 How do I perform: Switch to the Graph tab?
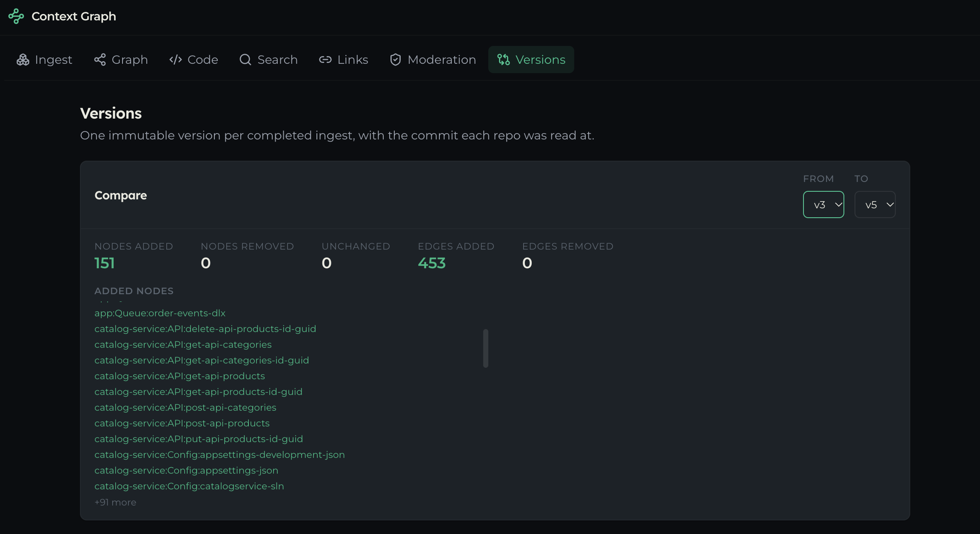click(x=121, y=60)
